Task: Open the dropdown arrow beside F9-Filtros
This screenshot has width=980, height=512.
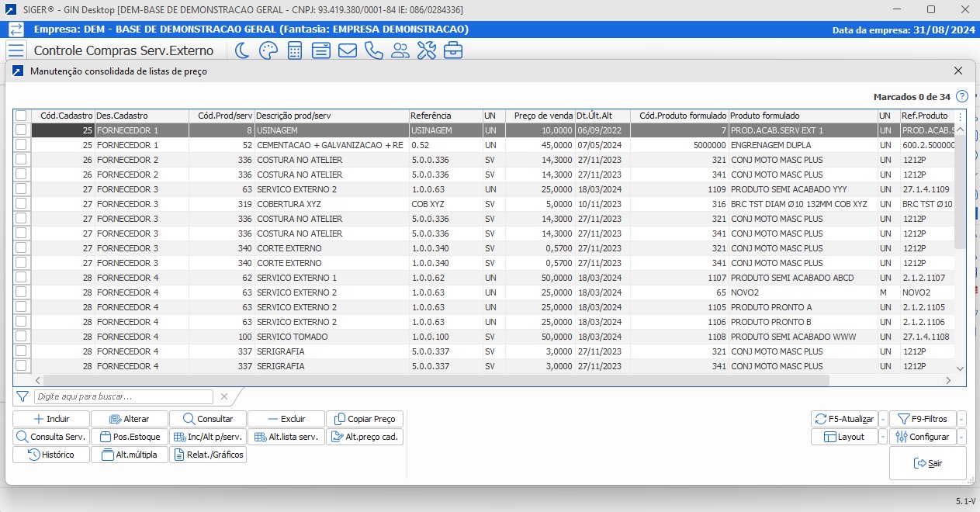Action: click(x=962, y=419)
